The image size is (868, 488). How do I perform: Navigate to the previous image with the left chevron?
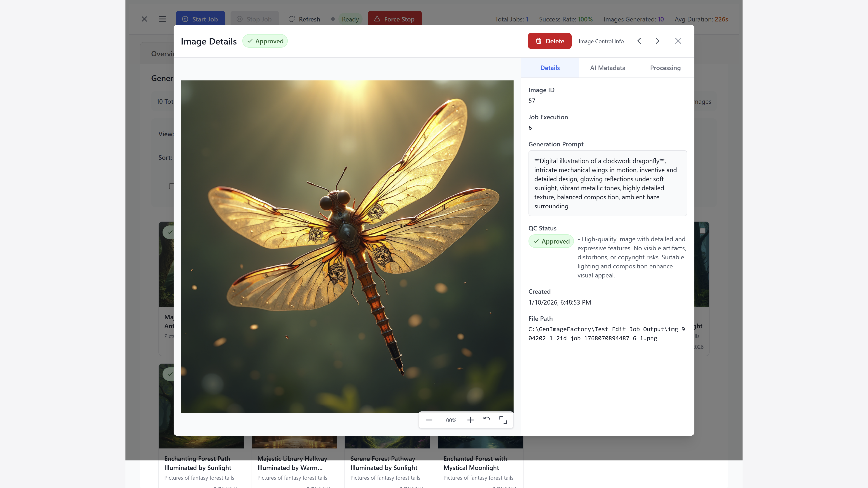click(639, 41)
